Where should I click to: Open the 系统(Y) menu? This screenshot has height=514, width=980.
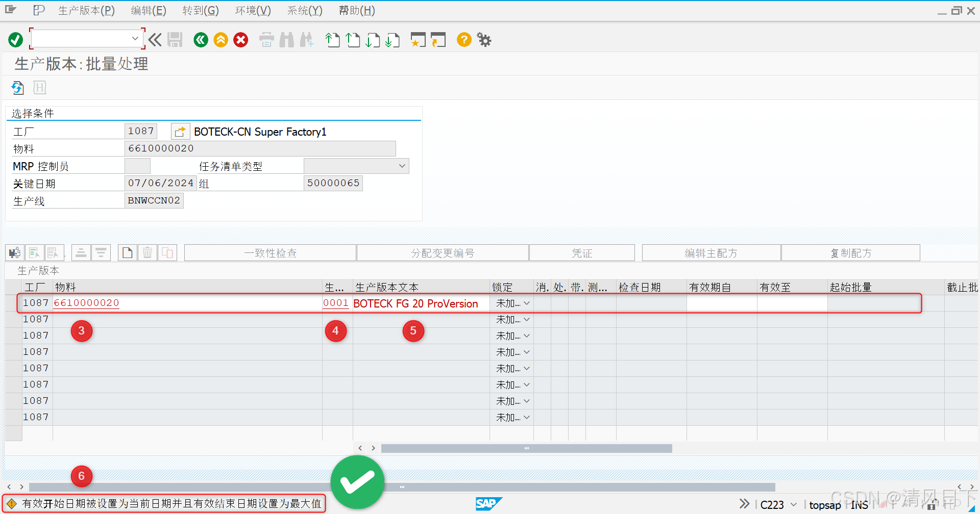tap(305, 11)
